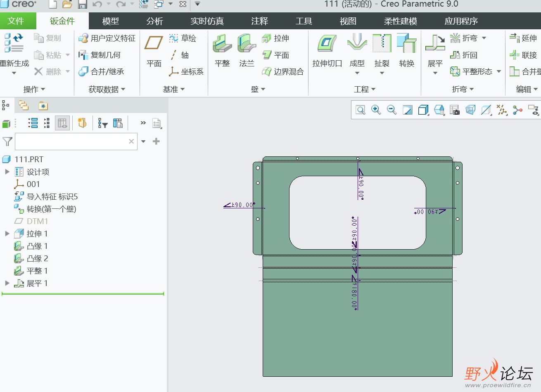Select the 法兰 flange tool
The image size is (541, 392).
(247, 51)
